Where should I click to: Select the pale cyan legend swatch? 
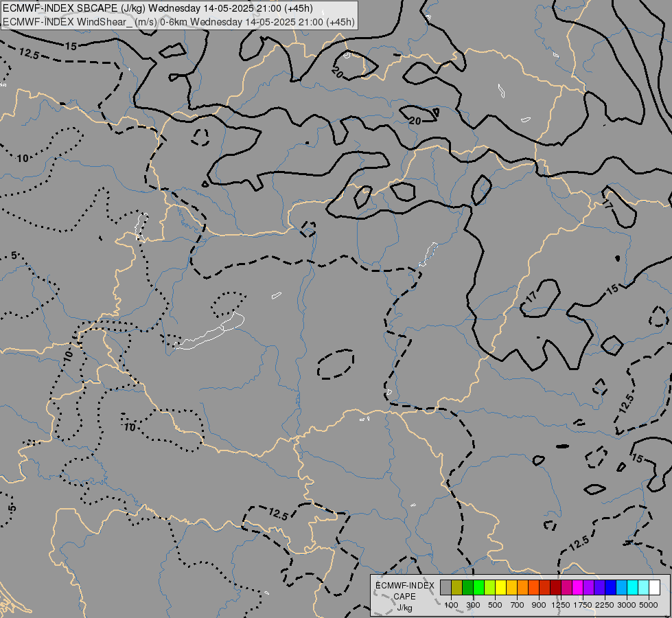(644, 587)
